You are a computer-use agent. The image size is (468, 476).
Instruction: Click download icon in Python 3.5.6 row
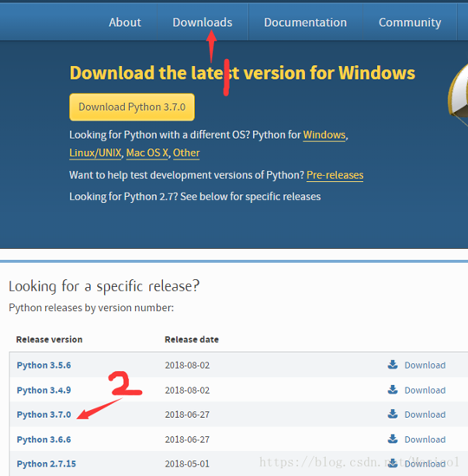pyautogui.click(x=393, y=365)
